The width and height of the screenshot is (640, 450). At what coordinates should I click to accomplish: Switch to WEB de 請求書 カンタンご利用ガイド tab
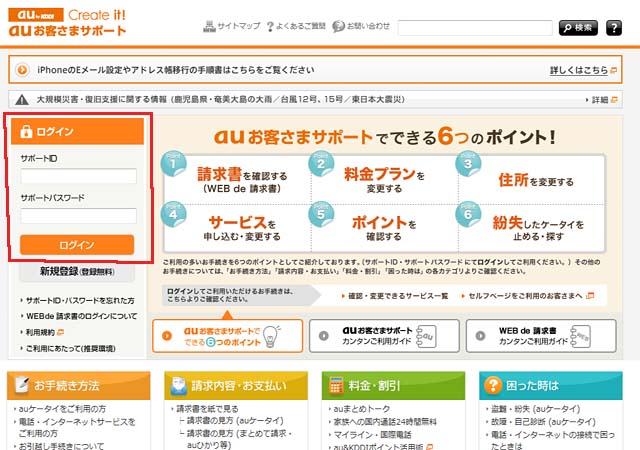tap(541, 336)
